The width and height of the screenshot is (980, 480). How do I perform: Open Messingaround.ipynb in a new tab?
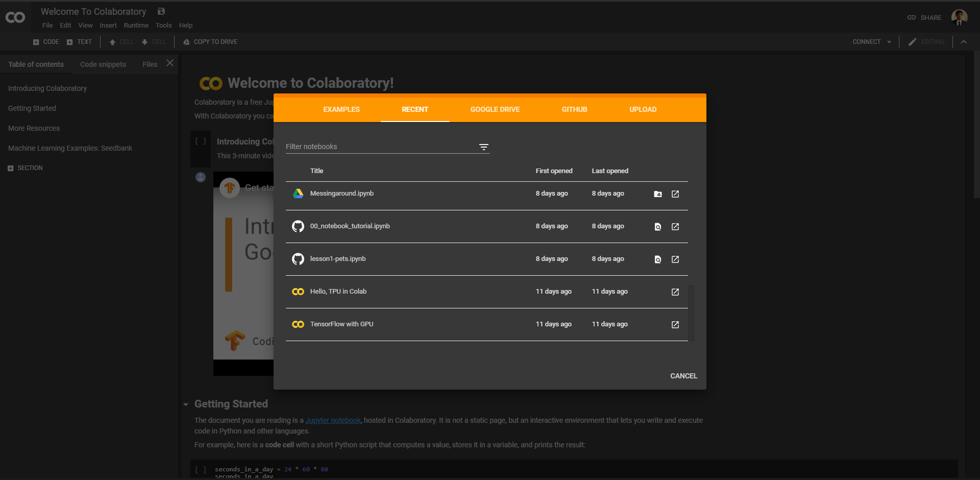[x=675, y=194]
